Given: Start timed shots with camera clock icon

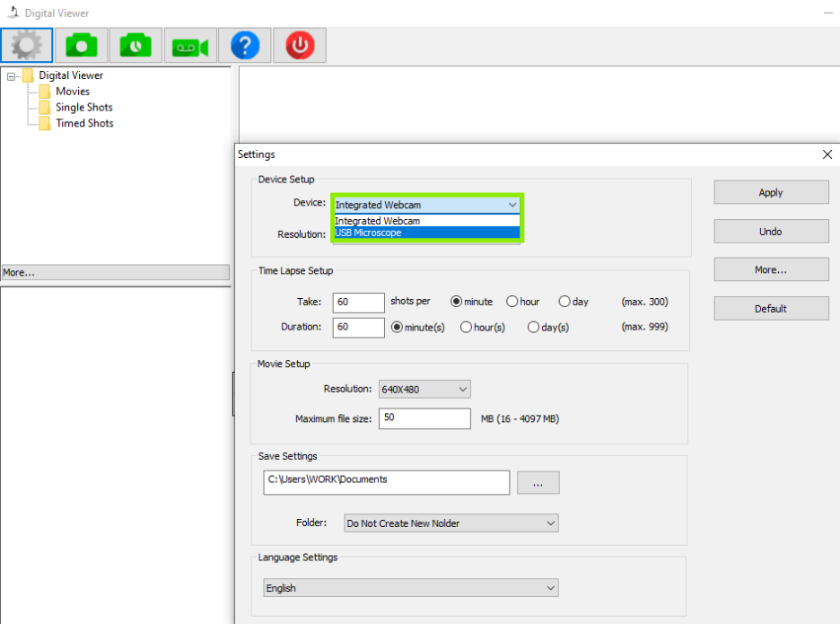Looking at the screenshot, I should [136, 46].
